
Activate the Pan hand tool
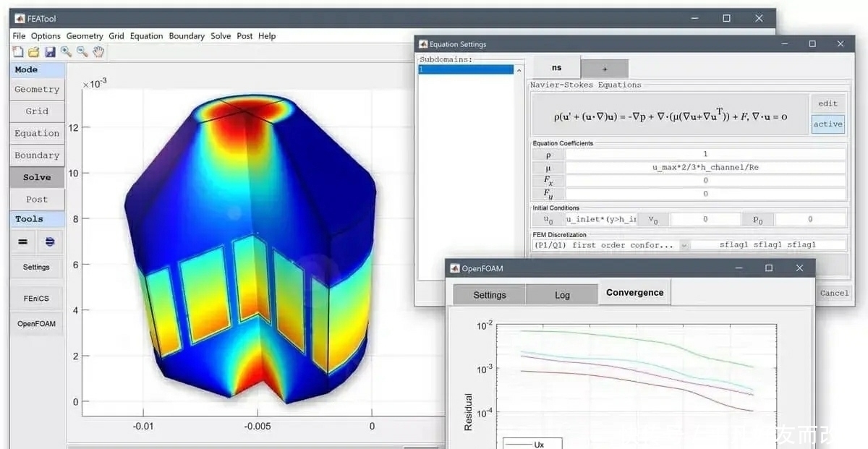click(x=98, y=51)
